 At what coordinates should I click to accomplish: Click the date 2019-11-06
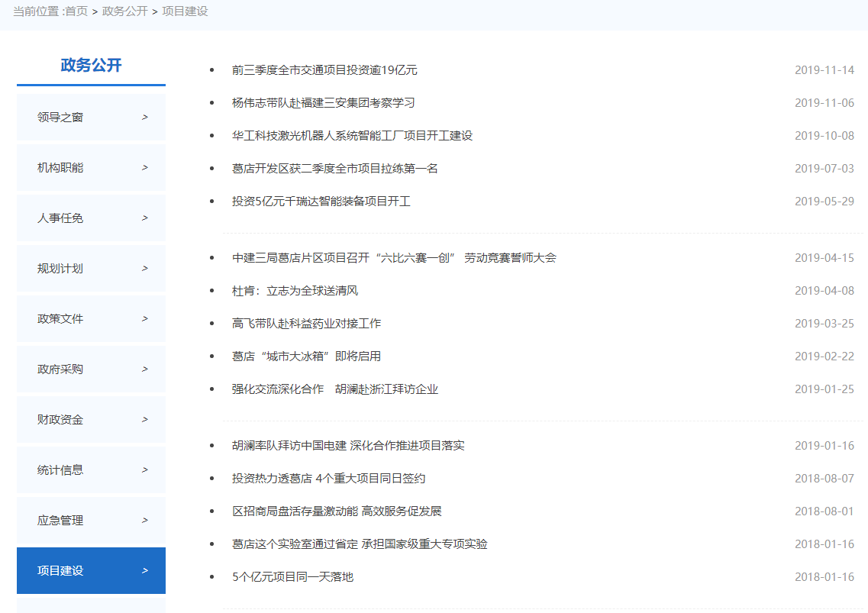pyautogui.click(x=824, y=103)
